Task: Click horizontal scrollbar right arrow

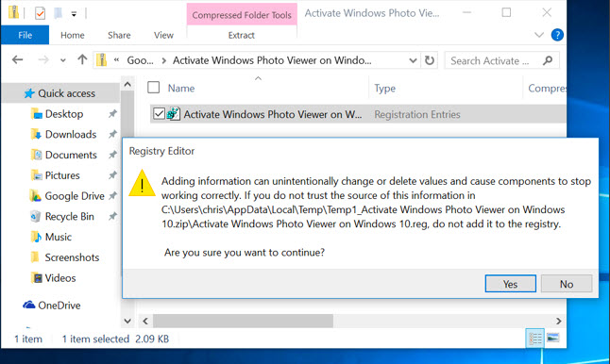Action: (x=559, y=321)
